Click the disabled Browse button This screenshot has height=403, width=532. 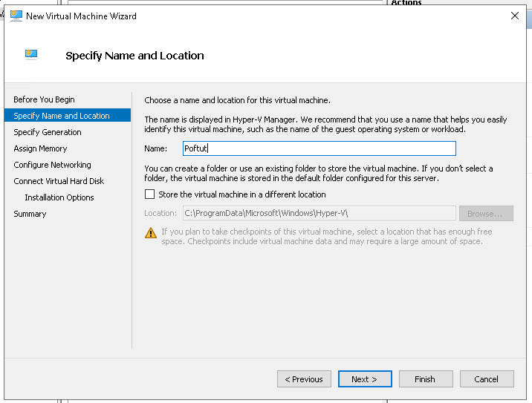486,214
